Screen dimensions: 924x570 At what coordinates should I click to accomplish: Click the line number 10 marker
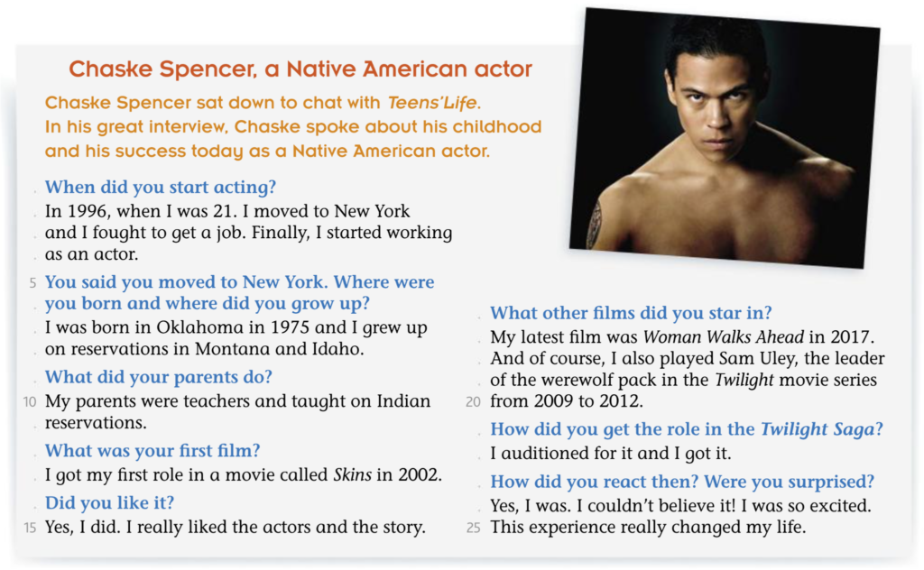point(30,401)
